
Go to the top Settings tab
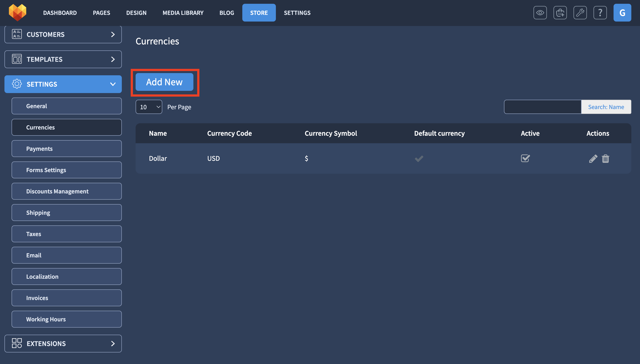[x=297, y=13]
